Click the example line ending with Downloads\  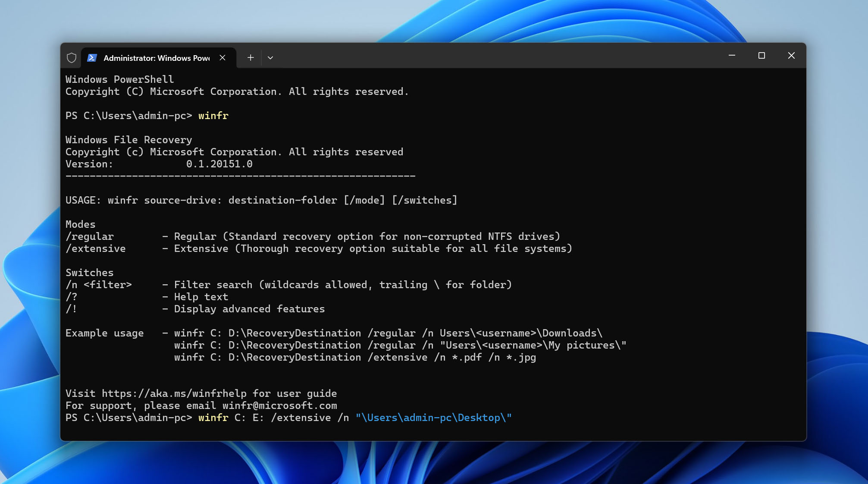pos(388,333)
